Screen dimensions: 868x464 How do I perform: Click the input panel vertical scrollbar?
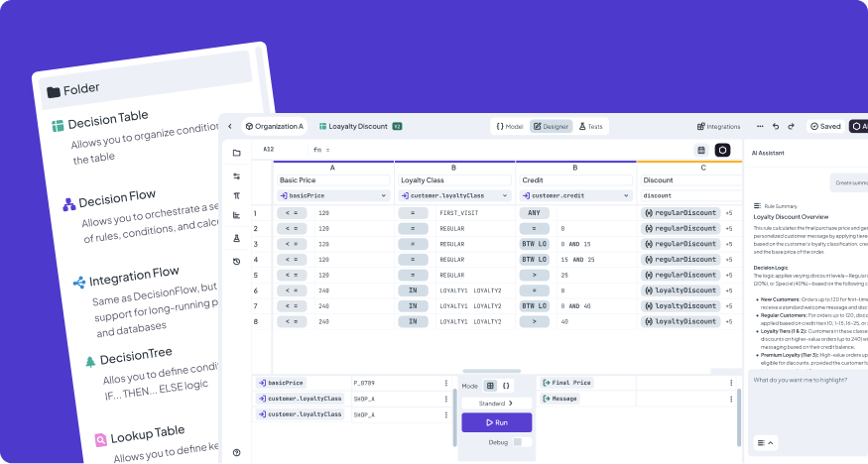pos(455,416)
